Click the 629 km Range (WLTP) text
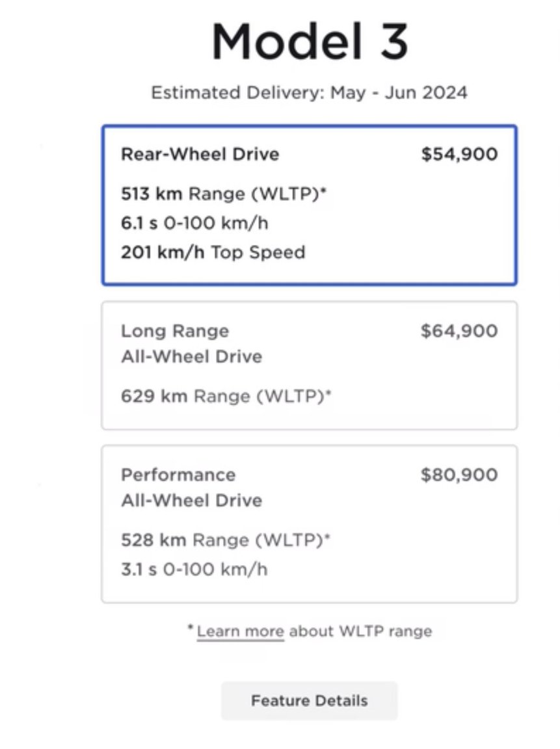Screen dimensions: 560x749 [x=226, y=396]
